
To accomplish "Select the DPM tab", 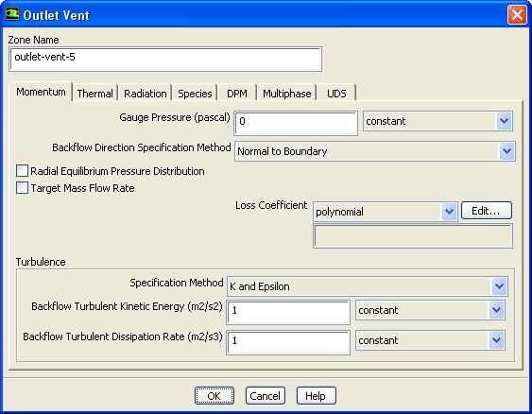I will click(x=237, y=93).
